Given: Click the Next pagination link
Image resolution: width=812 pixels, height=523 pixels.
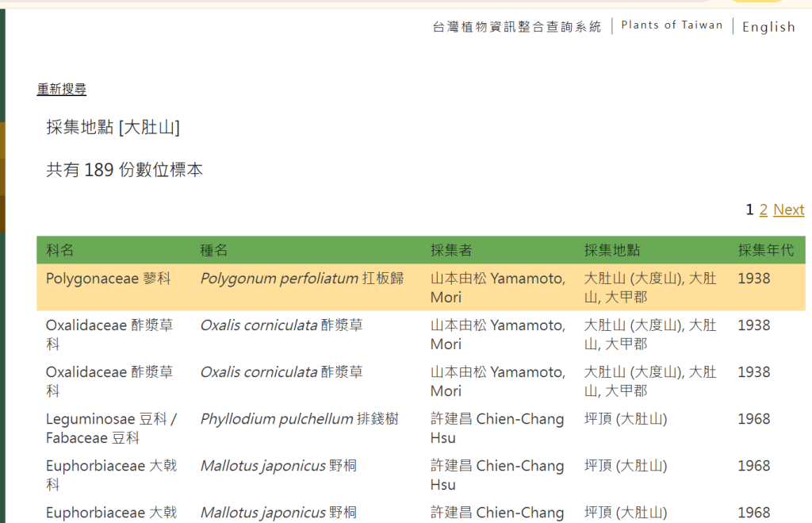Looking at the screenshot, I should click(788, 210).
